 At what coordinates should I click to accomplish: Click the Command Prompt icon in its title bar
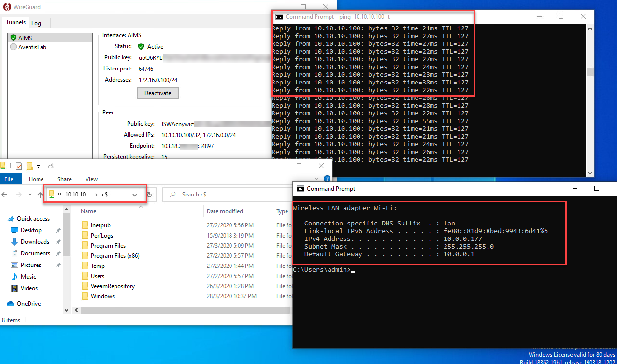coord(301,188)
